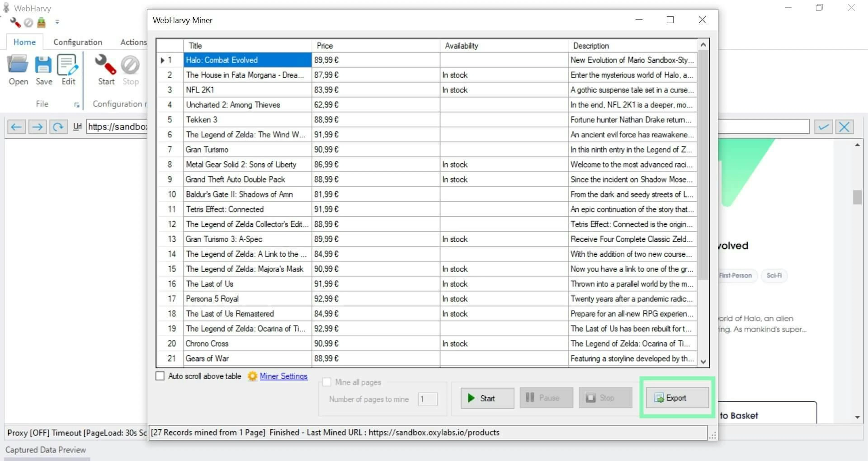Start mining with the Start button
Viewport: 868px width, 461px height.
click(x=487, y=398)
